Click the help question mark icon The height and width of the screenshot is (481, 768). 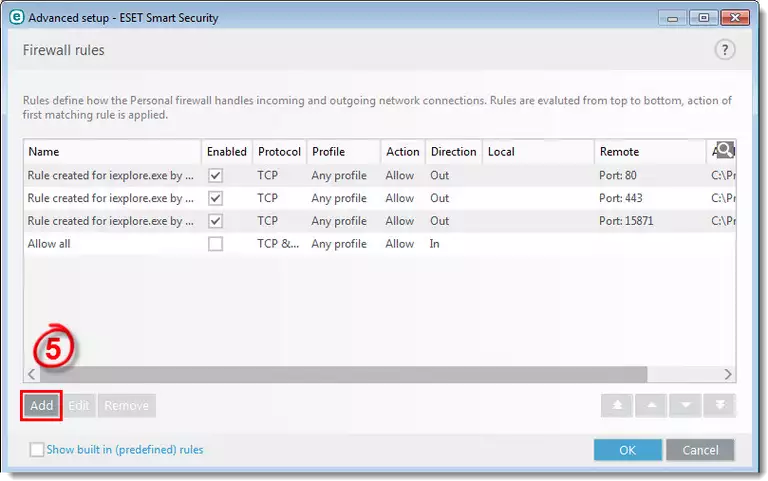point(725,50)
